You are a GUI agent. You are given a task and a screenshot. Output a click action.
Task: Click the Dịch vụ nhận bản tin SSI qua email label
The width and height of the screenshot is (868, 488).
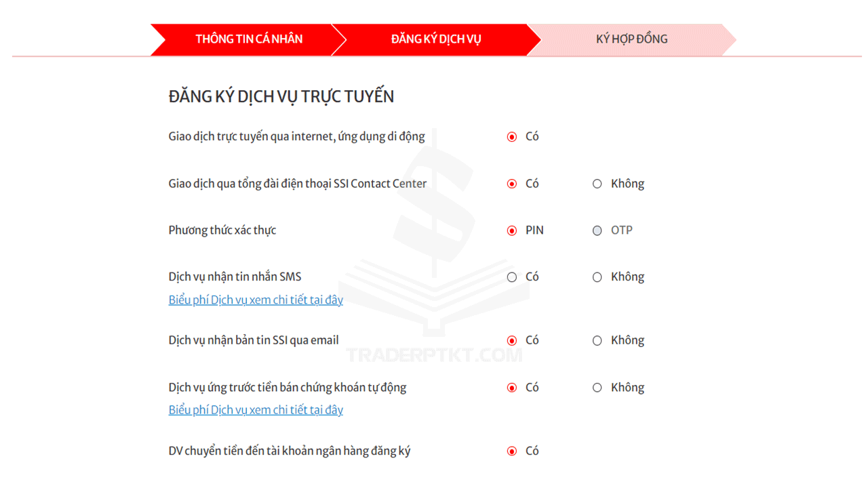point(254,340)
